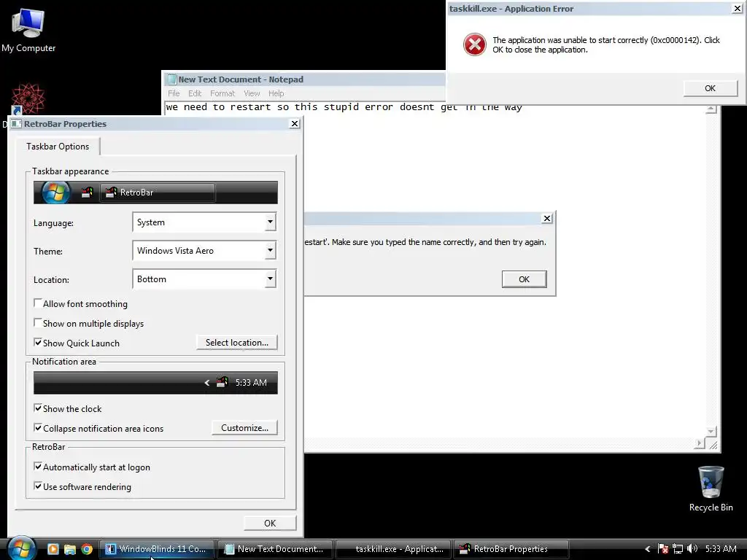Click OK in taskkill.exe Application Error dialog
747x560 pixels.
[x=711, y=88]
